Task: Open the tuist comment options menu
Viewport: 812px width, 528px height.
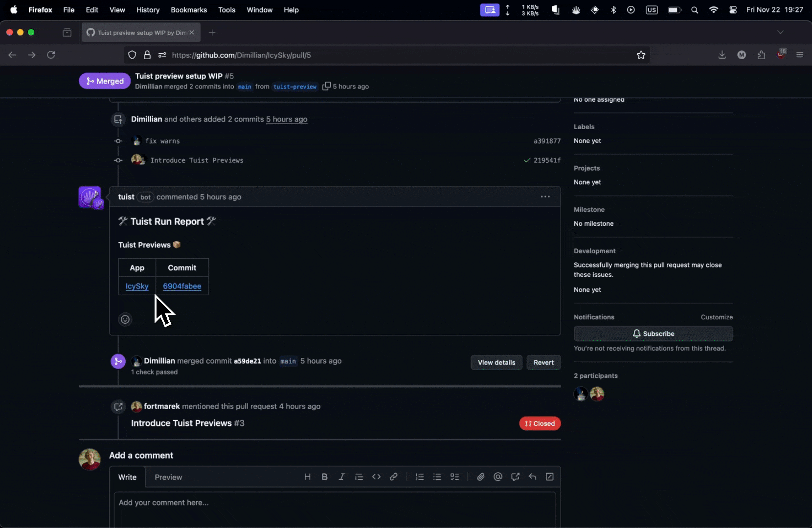Action: click(x=545, y=197)
